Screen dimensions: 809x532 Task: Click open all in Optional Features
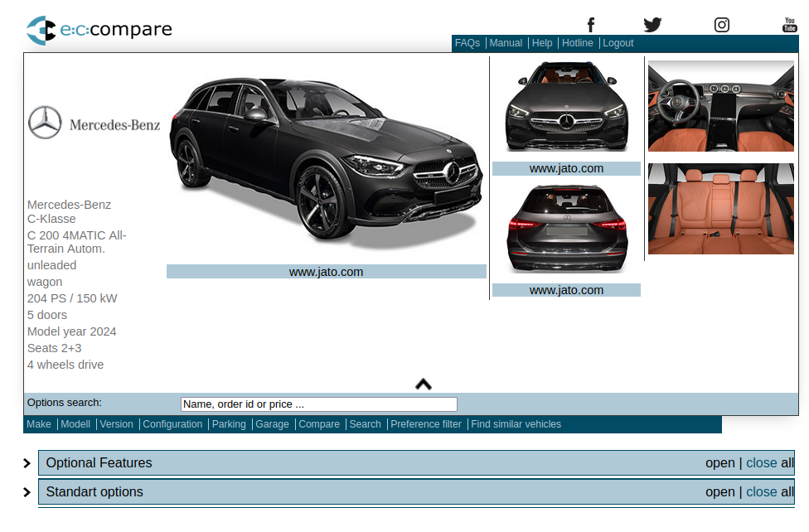click(x=720, y=463)
